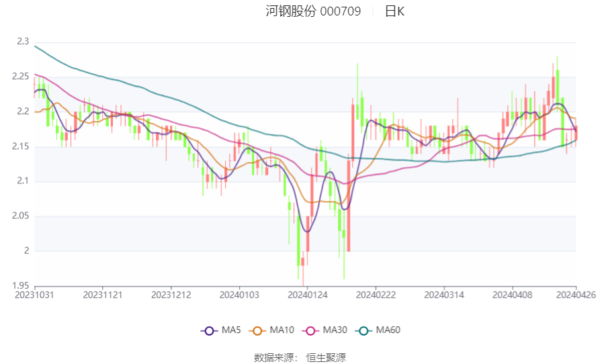Click the y-axis value 2
The width and height of the screenshot is (600, 364).
tap(27, 251)
